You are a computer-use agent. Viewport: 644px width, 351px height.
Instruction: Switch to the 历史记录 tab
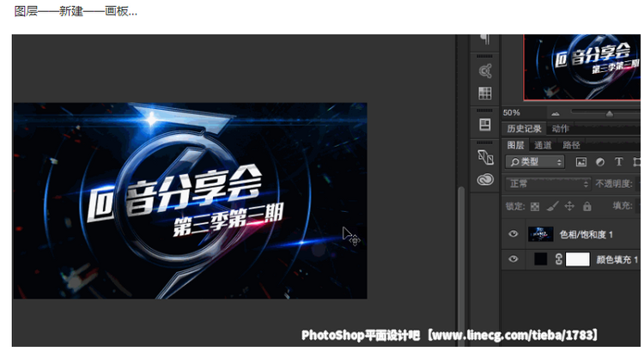(x=524, y=129)
